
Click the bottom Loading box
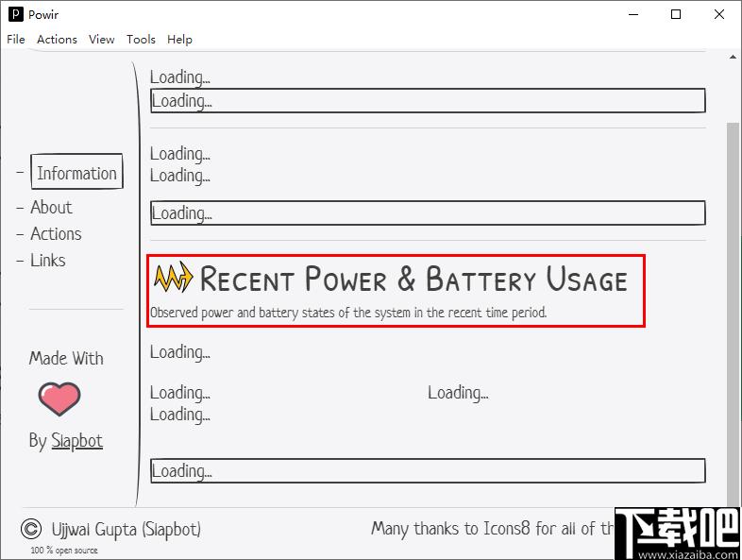(x=428, y=470)
